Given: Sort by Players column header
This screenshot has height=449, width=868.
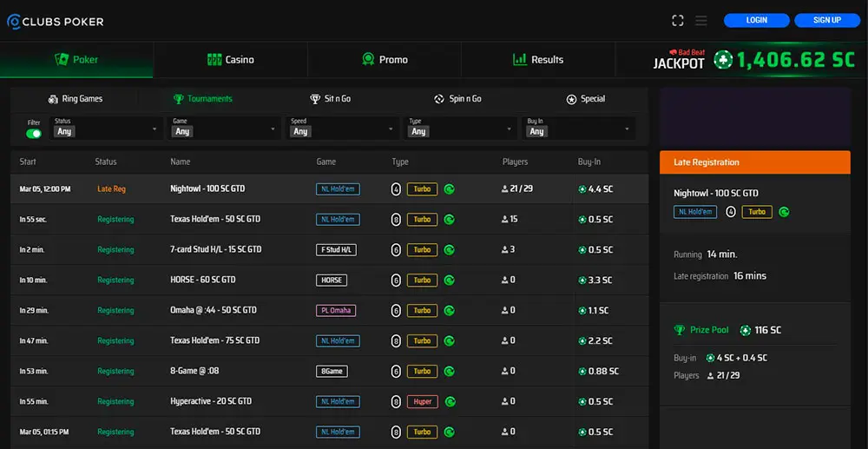Looking at the screenshot, I should [515, 162].
